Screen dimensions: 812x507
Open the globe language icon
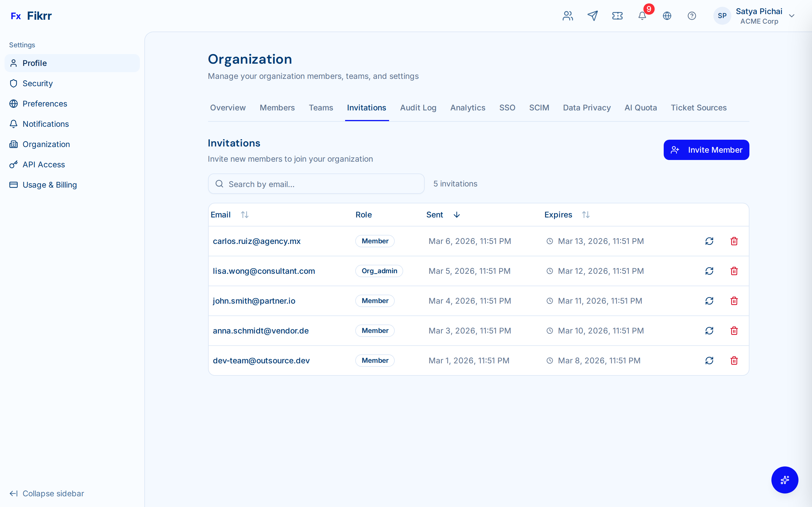[667, 16]
